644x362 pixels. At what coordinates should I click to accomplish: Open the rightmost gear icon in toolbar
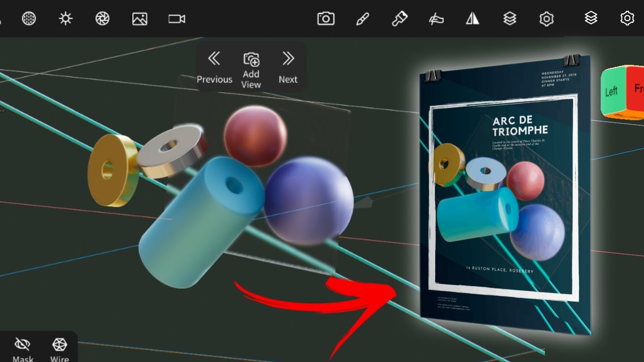[x=627, y=19]
